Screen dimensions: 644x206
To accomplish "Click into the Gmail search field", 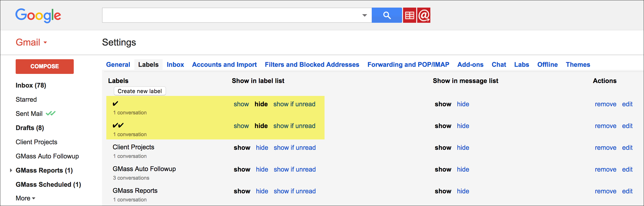I will tap(231, 15).
